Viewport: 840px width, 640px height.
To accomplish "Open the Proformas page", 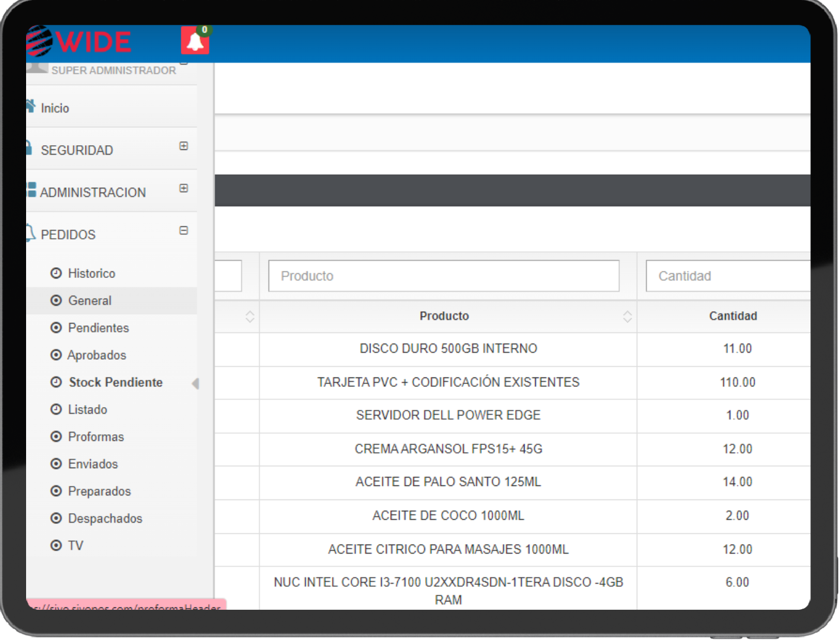I will [96, 437].
